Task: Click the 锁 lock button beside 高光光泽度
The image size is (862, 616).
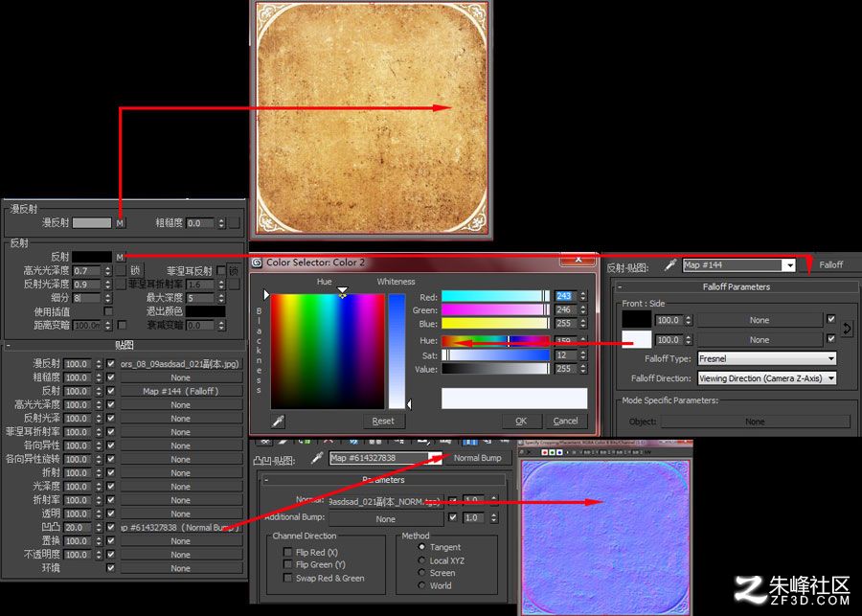Action: pyautogui.click(x=135, y=270)
